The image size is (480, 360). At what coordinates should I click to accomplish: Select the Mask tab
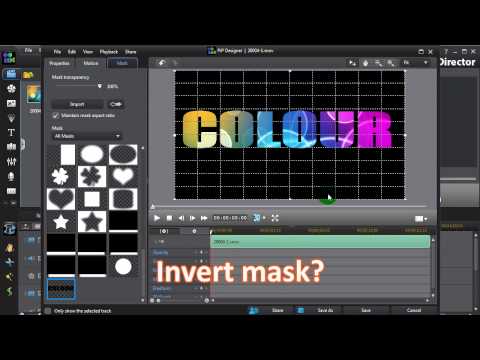pos(122,63)
